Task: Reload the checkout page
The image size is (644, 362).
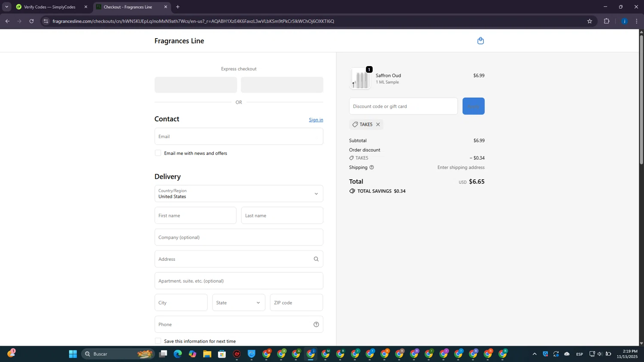Action: coord(31,21)
